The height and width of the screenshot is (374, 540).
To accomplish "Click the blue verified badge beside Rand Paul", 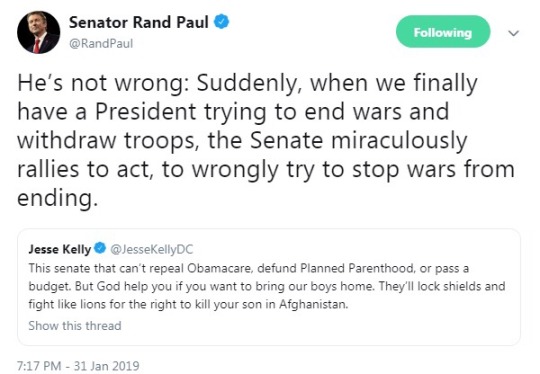I will click(221, 22).
